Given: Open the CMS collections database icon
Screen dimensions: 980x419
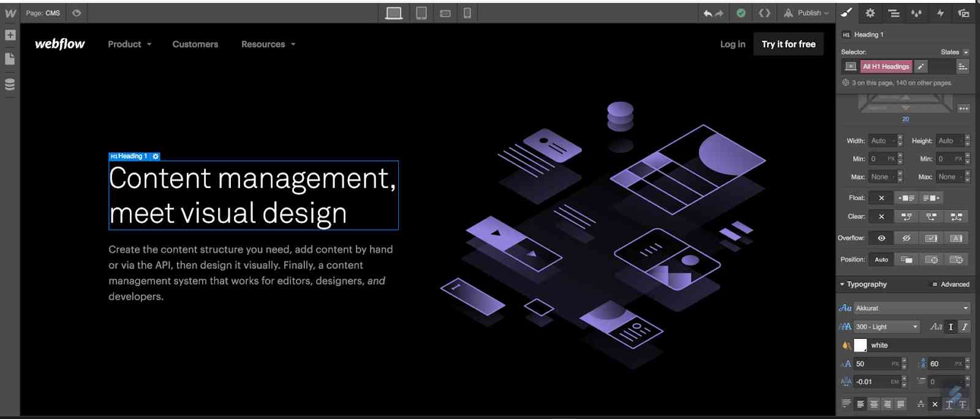Looking at the screenshot, I should click(x=10, y=85).
